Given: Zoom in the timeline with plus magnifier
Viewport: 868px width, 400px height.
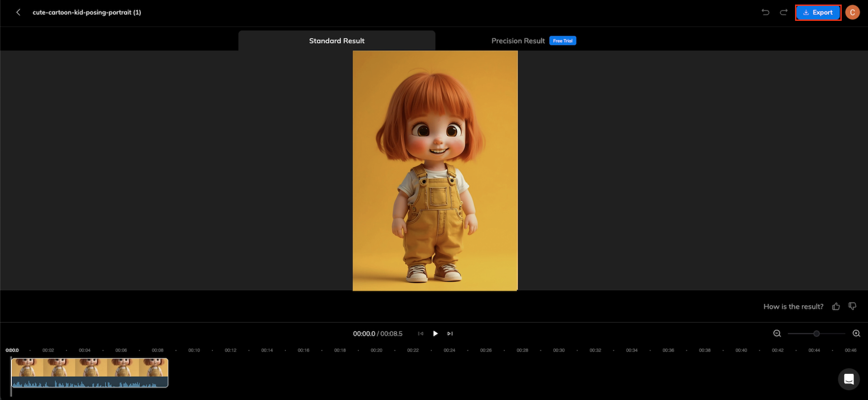Looking at the screenshot, I should click(856, 333).
